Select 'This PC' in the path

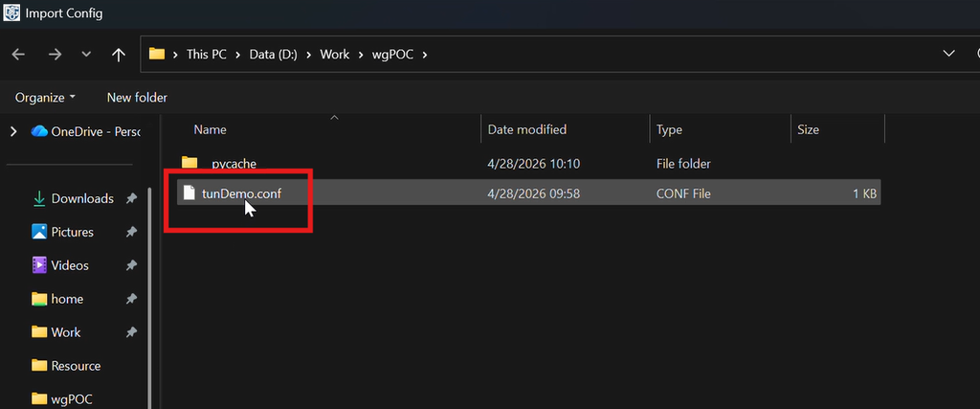[207, 55]
